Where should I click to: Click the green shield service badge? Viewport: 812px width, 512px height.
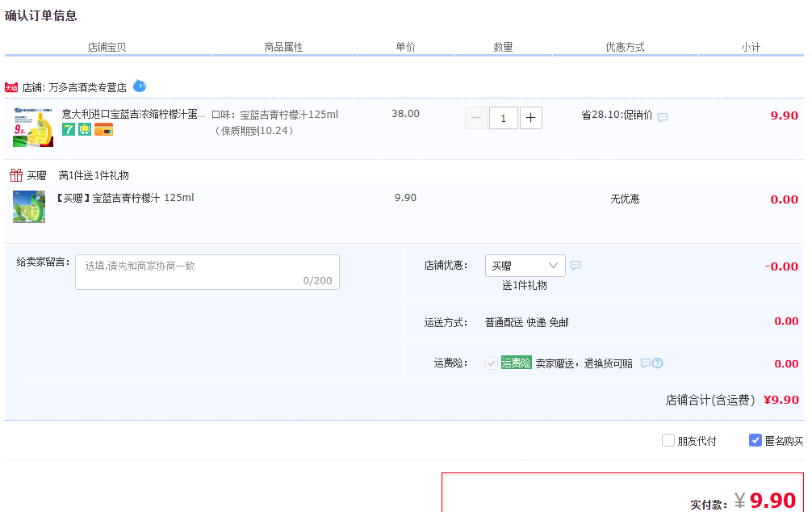pyautogui.click(x=85, y=129)
